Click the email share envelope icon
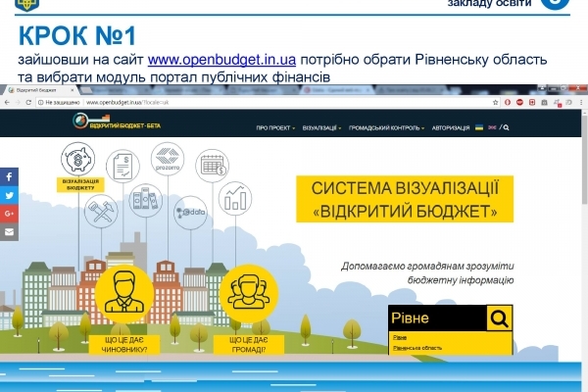588x392 pixels. pos(9,232)
